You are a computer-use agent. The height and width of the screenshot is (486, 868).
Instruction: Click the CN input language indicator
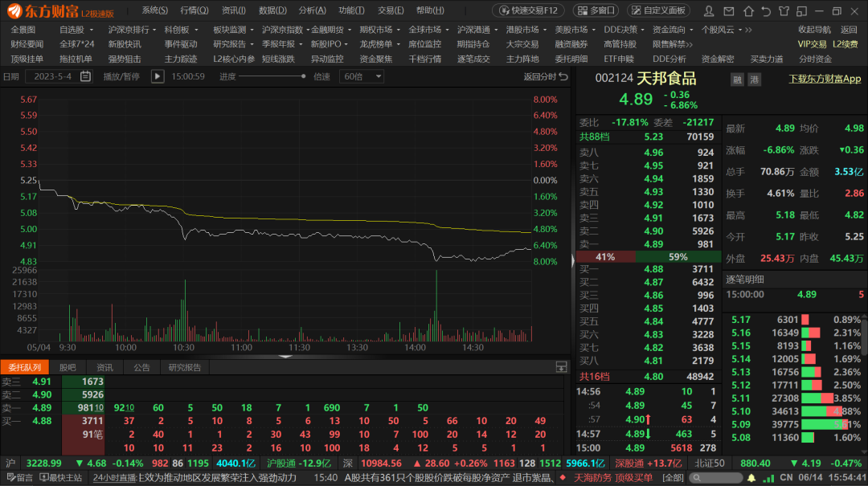tap(786, 477)
